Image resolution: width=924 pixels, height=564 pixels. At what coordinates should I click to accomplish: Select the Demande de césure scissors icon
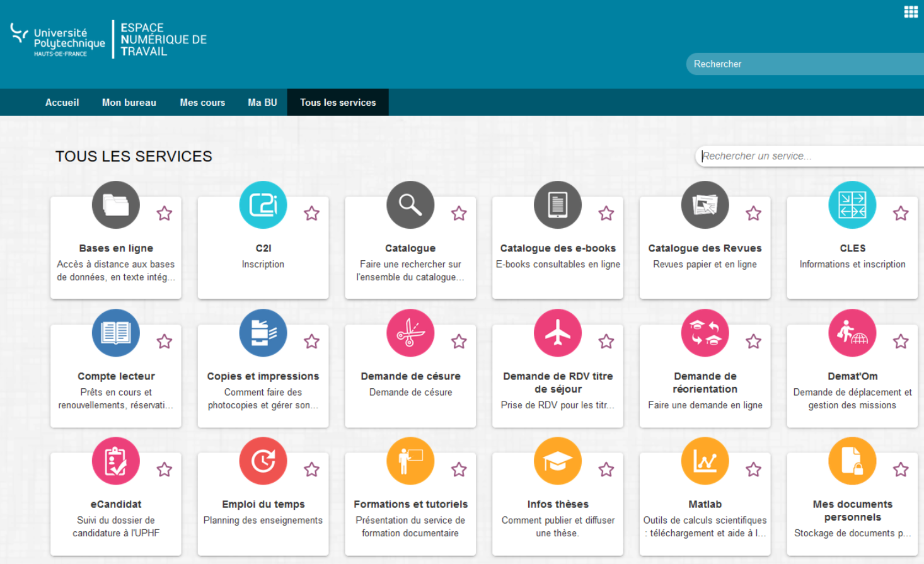tap(410, 333)
